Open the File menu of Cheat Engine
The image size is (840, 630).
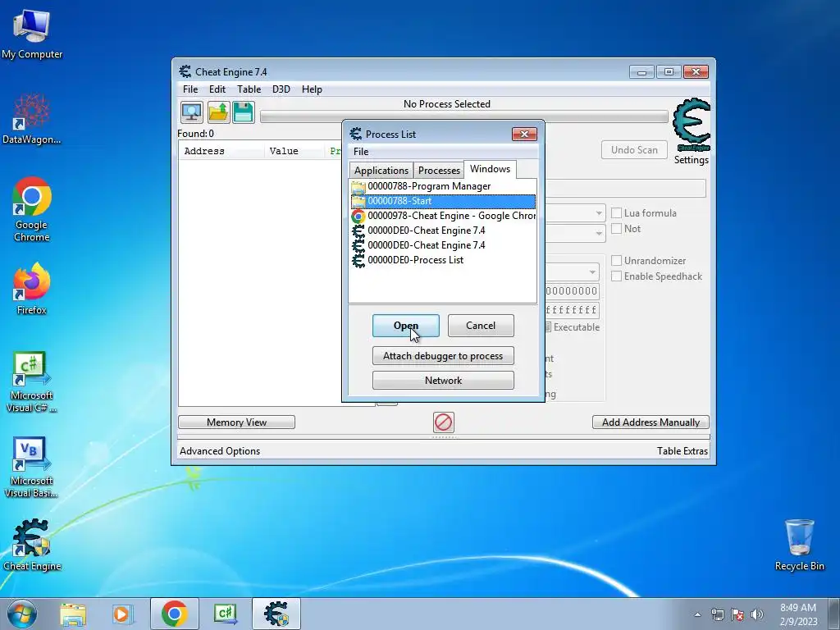(190, 89)
